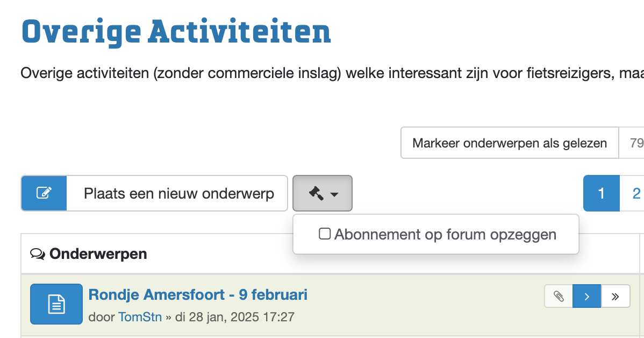The image size is (644, 338).
Task: Click the gavel moderation tools icon
Action: coord(316,193)
